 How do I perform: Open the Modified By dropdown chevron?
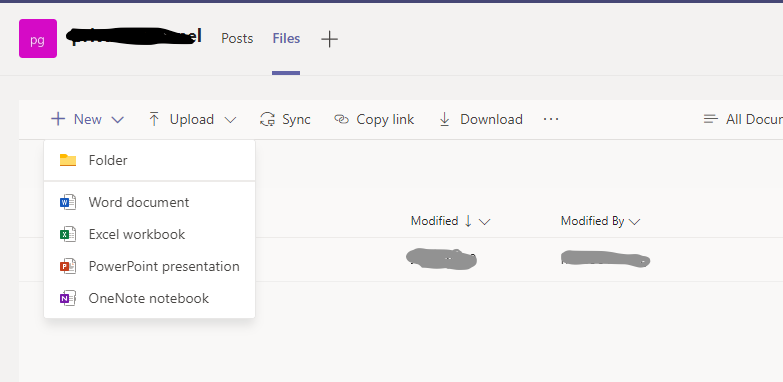click(x=634, y=222)
